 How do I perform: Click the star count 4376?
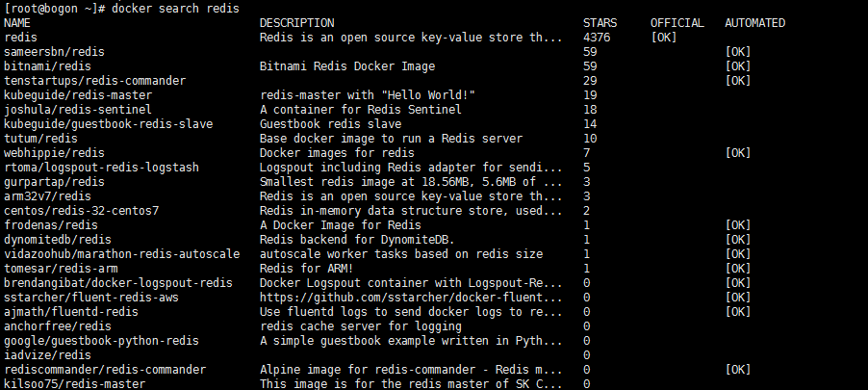point(597,38)
